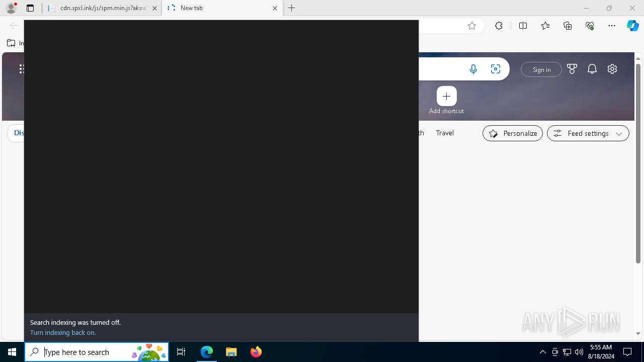Open File Explorer from the taskbar

(x=231, y=352)
